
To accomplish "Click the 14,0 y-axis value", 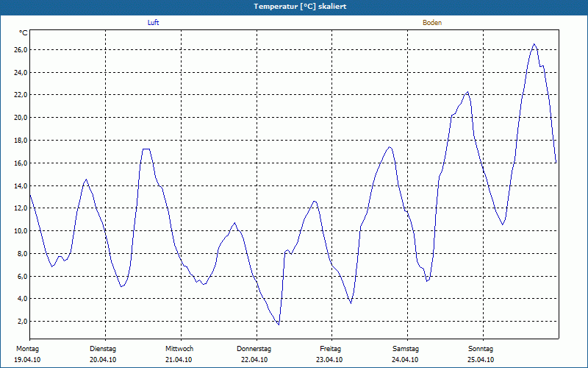I will click(21, 185).
